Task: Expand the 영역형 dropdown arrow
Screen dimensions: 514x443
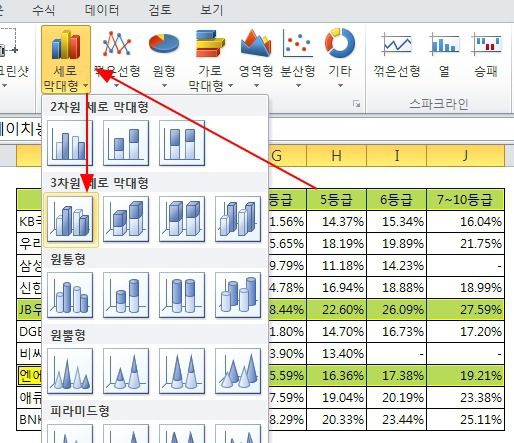Action: [x=256, y=85]
